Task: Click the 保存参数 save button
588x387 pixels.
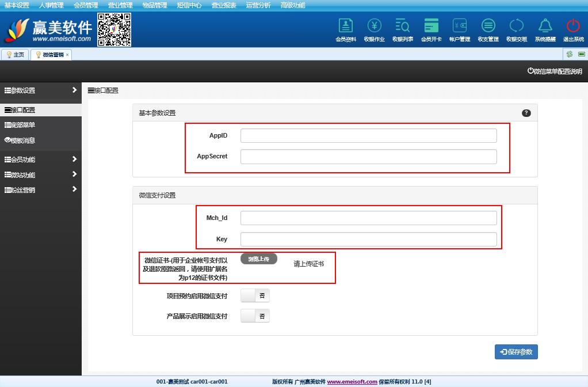Action: [x=516, y=352]
